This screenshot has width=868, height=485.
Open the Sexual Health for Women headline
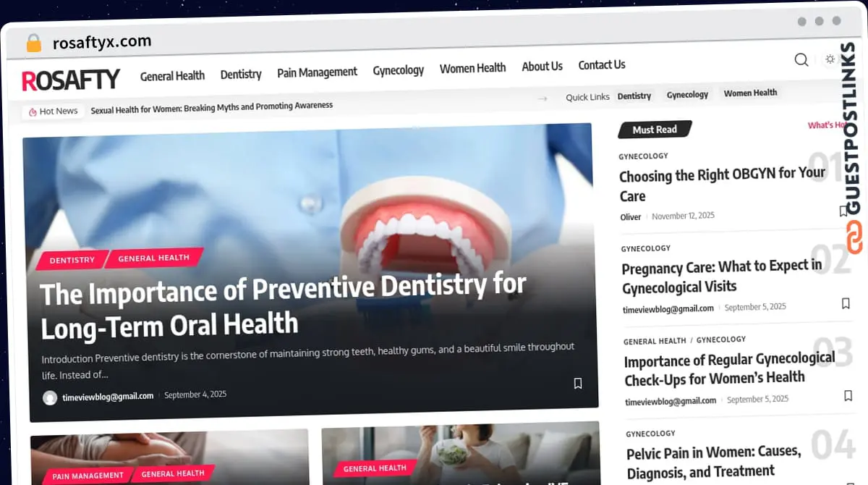pyautogui.click(x=211, y=106)
